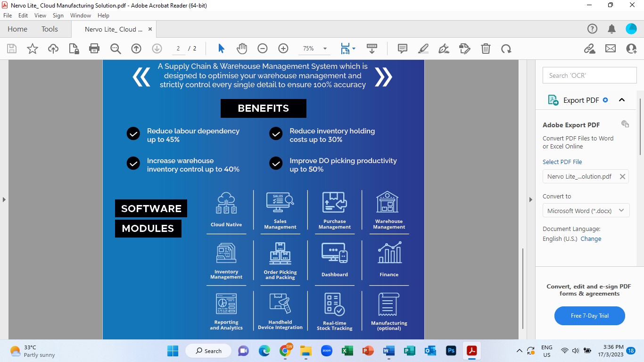Open the Help question mark icon
Screen dimensions: 644x362
click(592, 29)
